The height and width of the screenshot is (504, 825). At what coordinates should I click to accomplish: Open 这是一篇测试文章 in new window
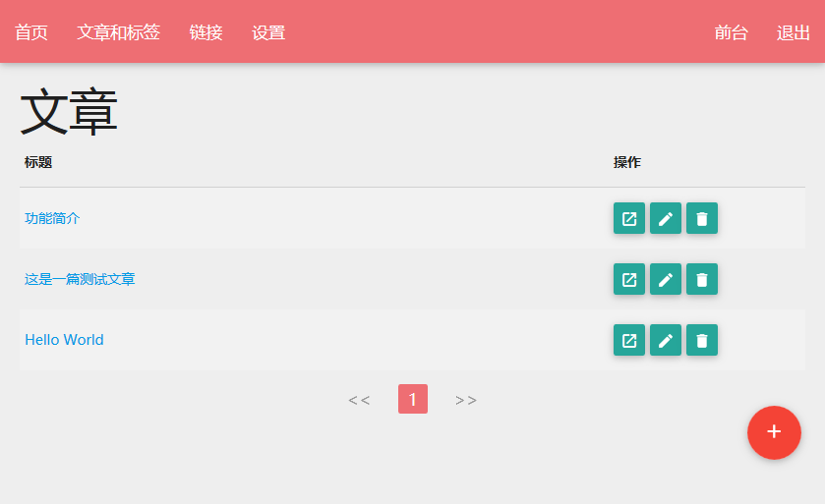click(x=629, y=279)
